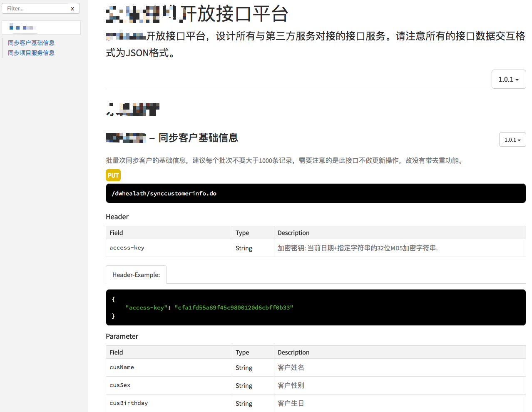This screenshot has height=412, width=532.
Task: Click the caret arrow on the top version button
Action: point(517,80)
